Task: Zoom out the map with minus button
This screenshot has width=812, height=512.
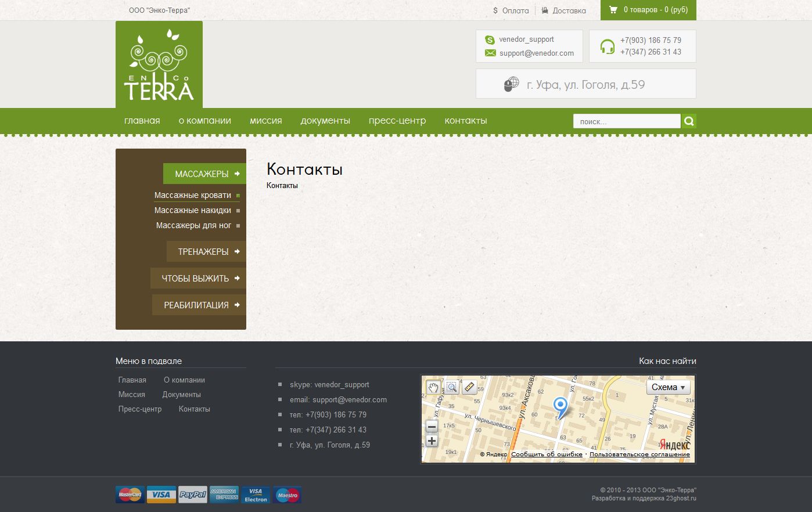Action: (432, 427)
